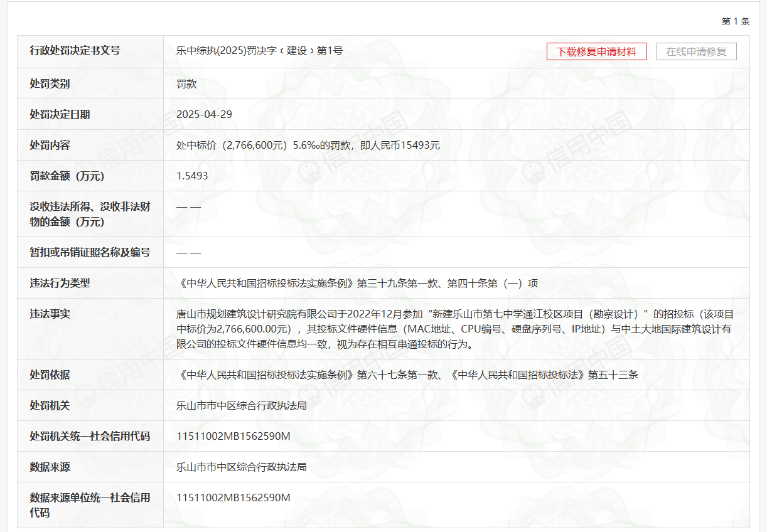Click the 第 1 条 record counter
Image resolution: width=767 pixels, height=532 pixels.
736,21
